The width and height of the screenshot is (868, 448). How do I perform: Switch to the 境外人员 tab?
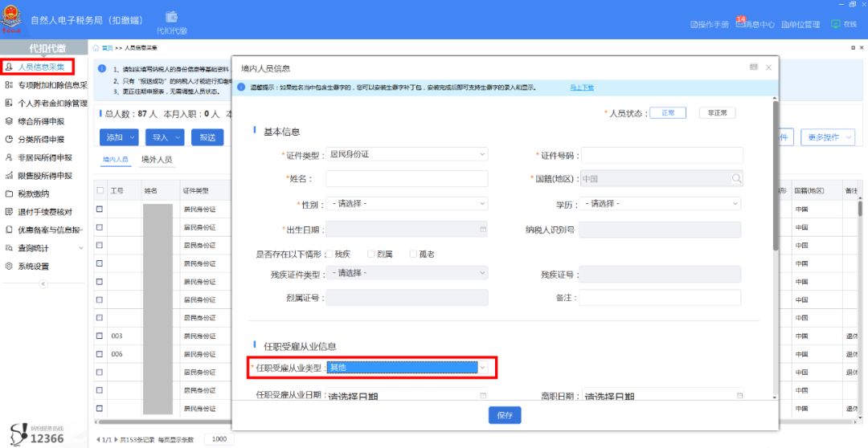157,159
